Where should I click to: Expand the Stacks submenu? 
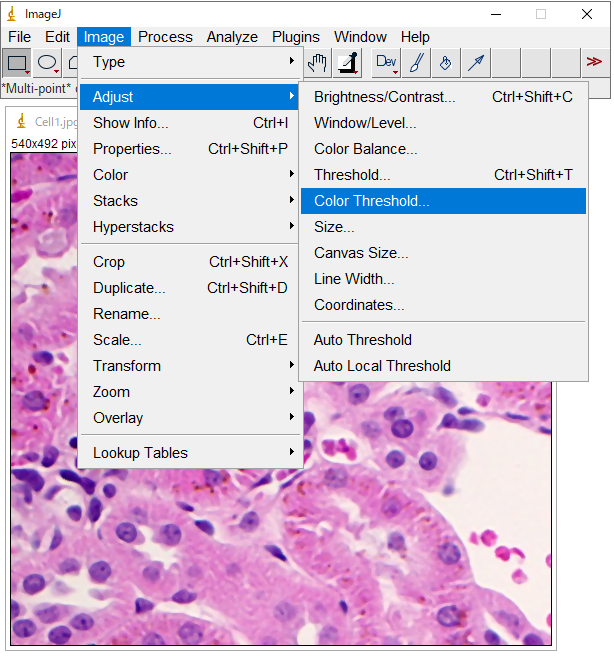(190, 201)
